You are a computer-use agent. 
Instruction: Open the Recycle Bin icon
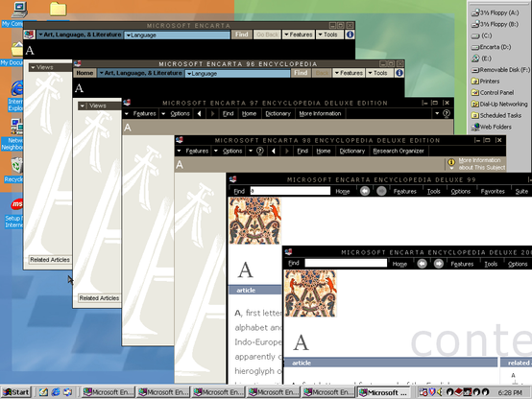pyautogui.click(x=17, y=166)
